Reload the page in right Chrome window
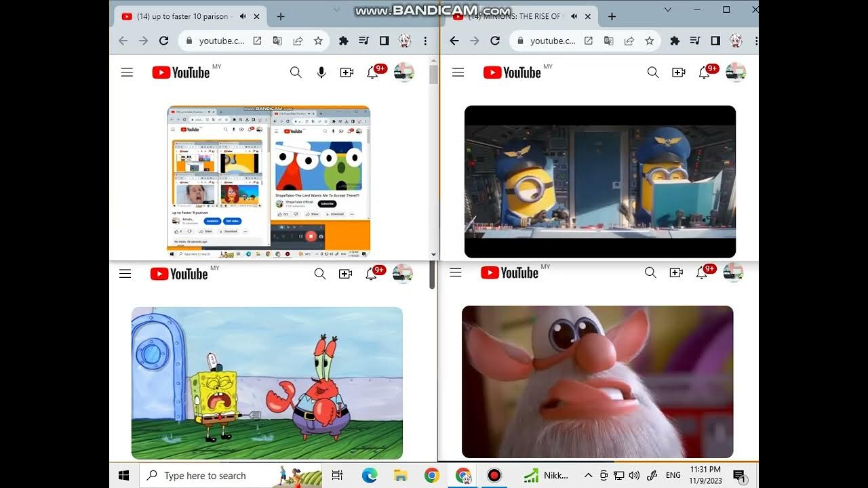Screen dimensions: 868x488 pos(495,41)
